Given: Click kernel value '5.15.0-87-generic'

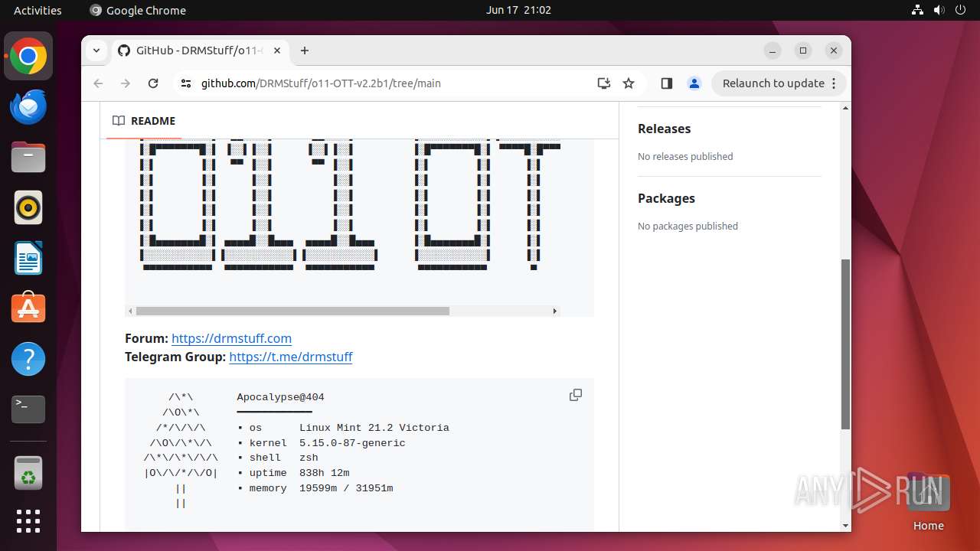Looking at the screenshot, I should point(352,443).
